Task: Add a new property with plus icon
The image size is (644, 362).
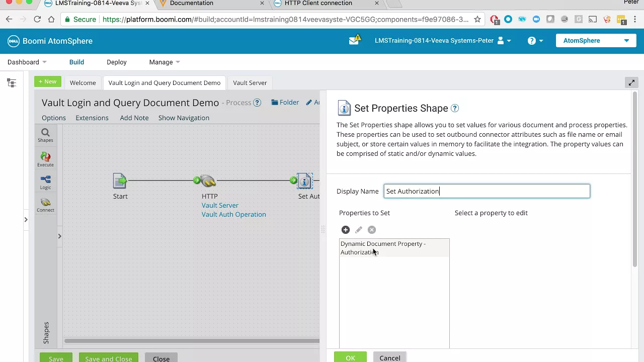Action: tap(346, 230)
